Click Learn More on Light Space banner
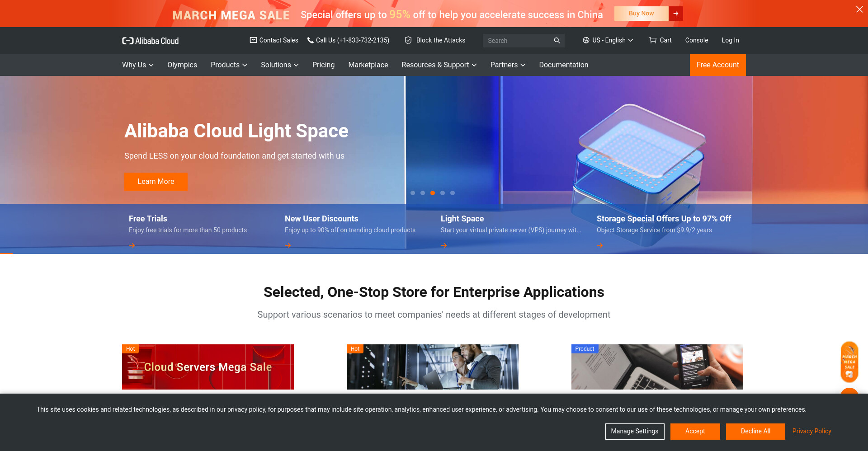 (x=156, y=181)
